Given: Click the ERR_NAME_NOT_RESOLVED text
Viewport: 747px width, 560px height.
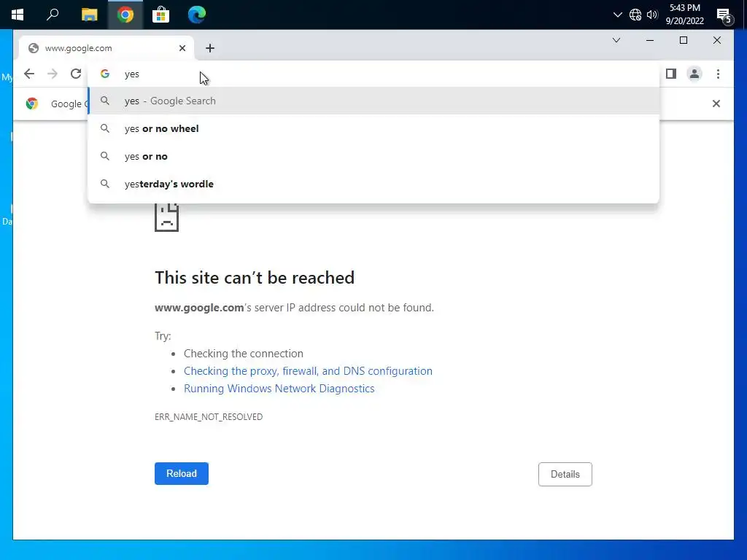Looking at the screenshot, I should pyautogui.click(x=209, y=416).
